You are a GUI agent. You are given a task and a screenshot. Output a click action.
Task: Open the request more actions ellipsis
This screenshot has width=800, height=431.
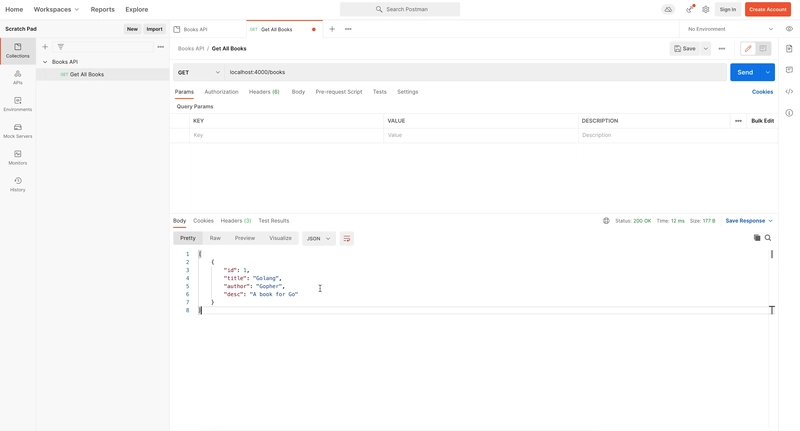coord(721,48)
